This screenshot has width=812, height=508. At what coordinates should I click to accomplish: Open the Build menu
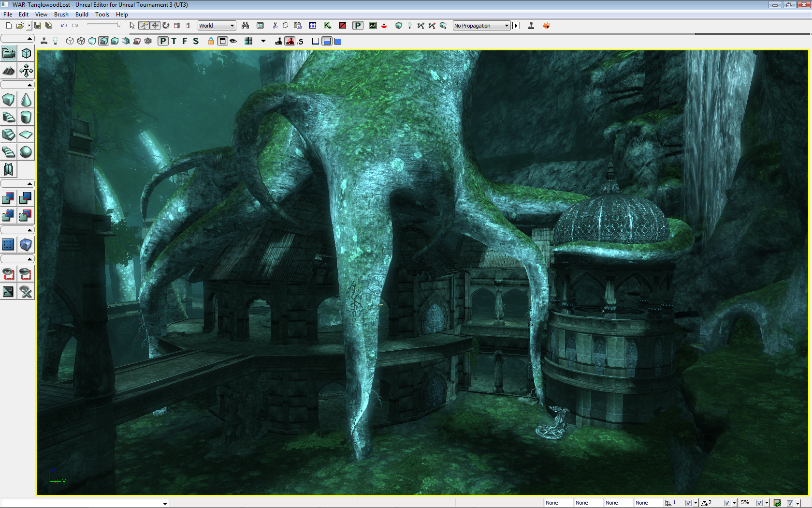click(82, 15)
